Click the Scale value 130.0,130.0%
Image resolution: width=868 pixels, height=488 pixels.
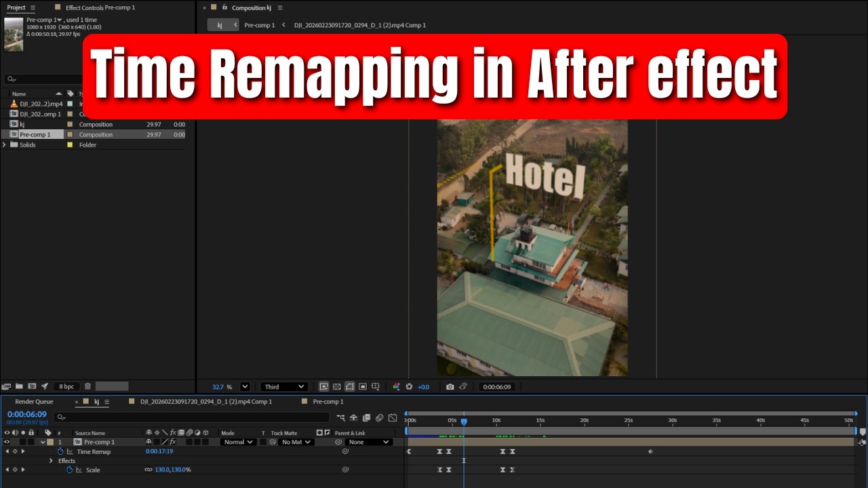click(173, 470)
